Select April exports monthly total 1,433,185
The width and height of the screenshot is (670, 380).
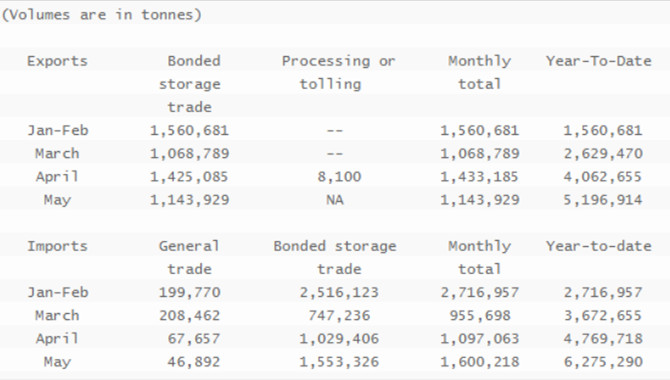click(x=479, y=177)
